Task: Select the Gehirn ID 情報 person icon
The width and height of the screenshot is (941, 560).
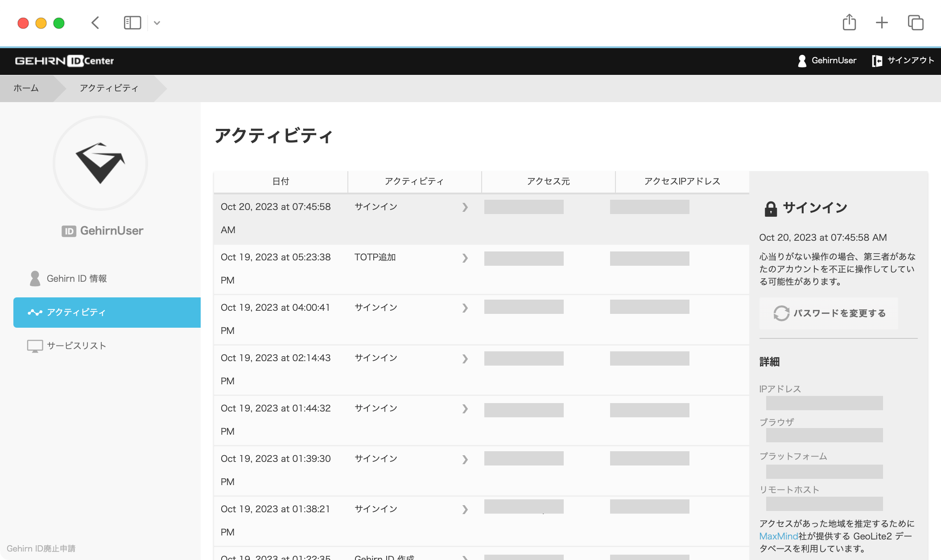Action: (x=33, y=278)
